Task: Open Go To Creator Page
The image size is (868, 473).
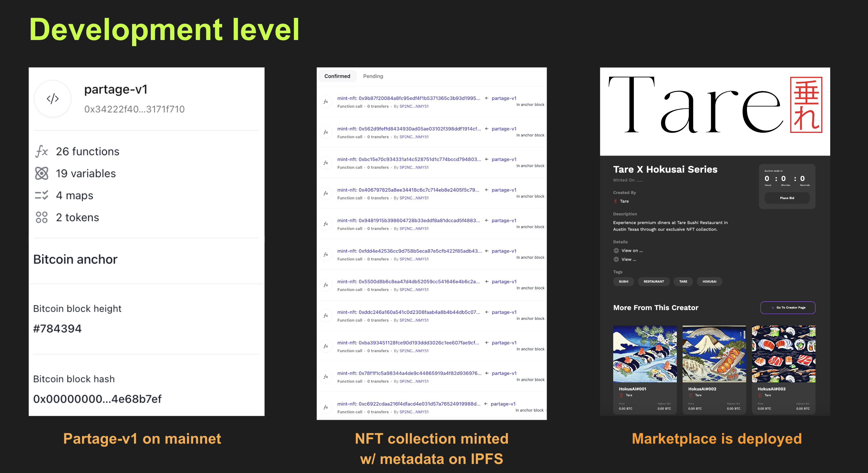Action: 788,307
